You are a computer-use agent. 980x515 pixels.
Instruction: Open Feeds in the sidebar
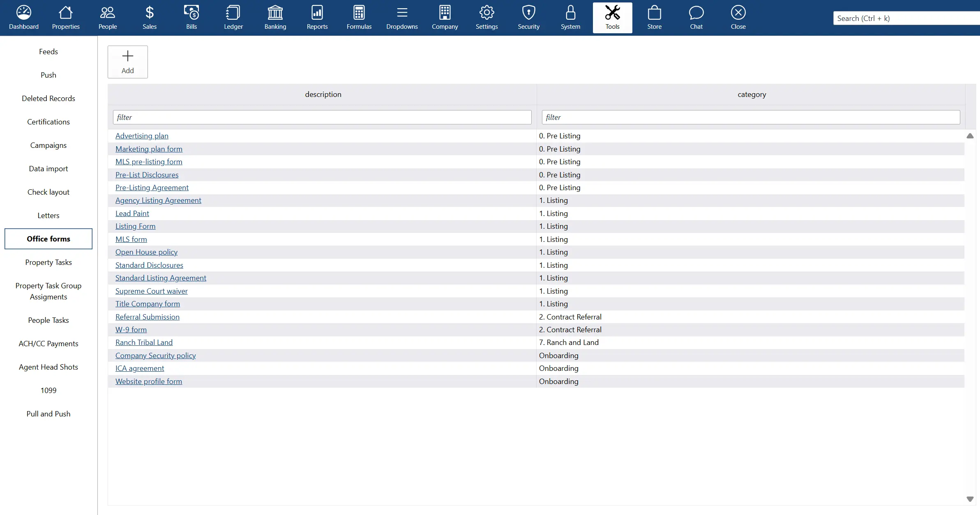click(48, 52)
